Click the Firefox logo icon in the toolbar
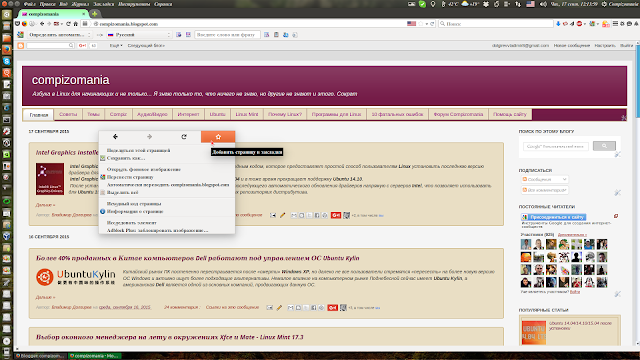The height and width of the screenshot is (360, 640). (x=24, y=24)
